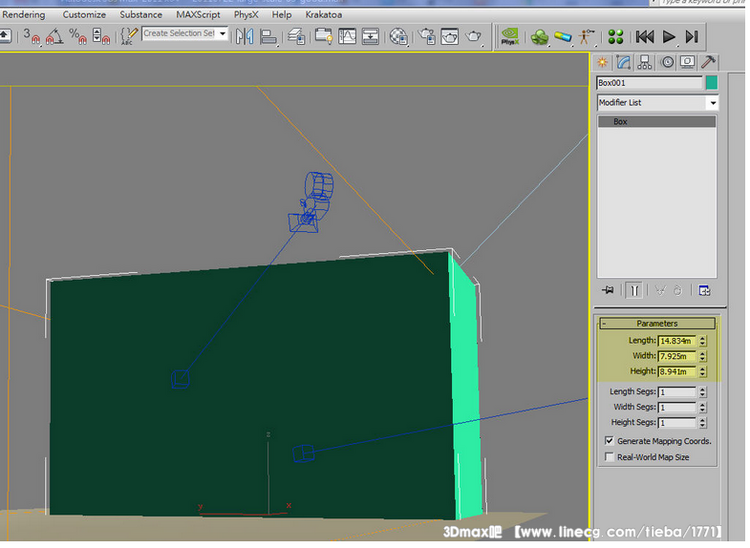Click the Box001 object color swatch
The width and height of the screenshot is (750, 548).
tap(711, 83)
